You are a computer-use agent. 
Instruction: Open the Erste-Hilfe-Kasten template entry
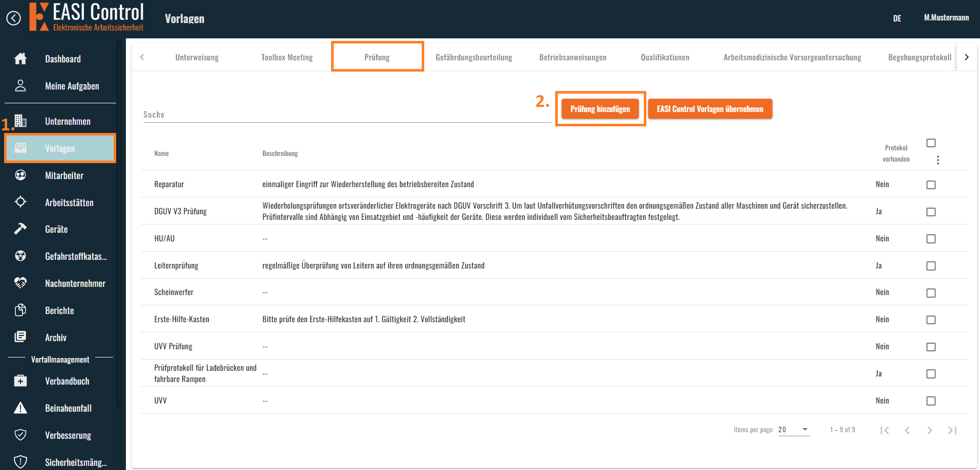click(x=182, y=319)
